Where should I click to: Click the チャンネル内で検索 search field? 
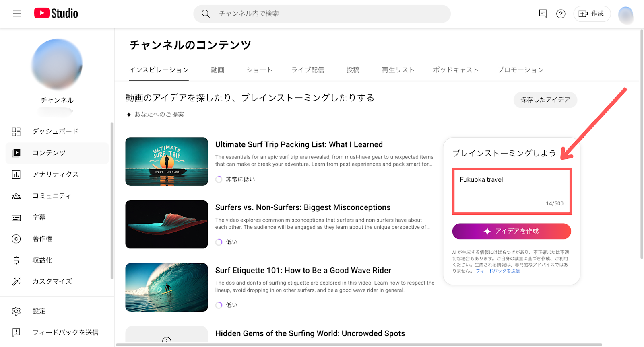pyautogui.click(x=322, y=14)
